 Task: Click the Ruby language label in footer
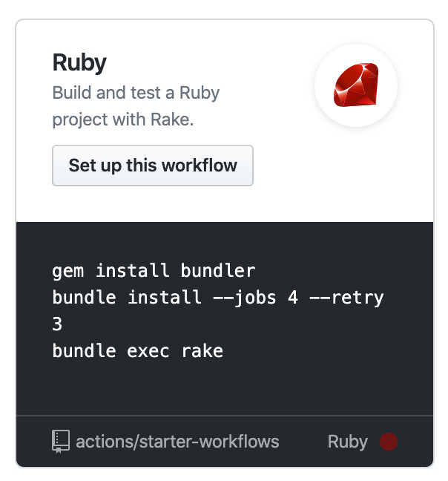pos(347,442)
